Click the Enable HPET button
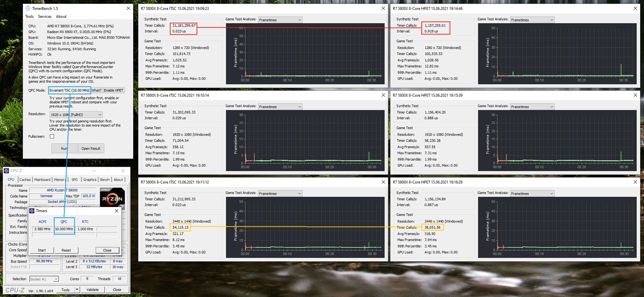 (114, 90)
